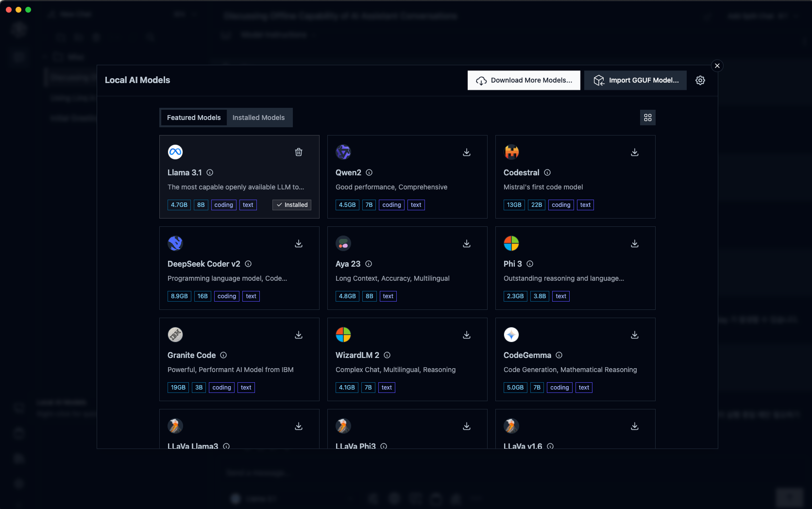812x509 pixels.
Task: Click the Codestral model logo
Action: tap(511, 152)
